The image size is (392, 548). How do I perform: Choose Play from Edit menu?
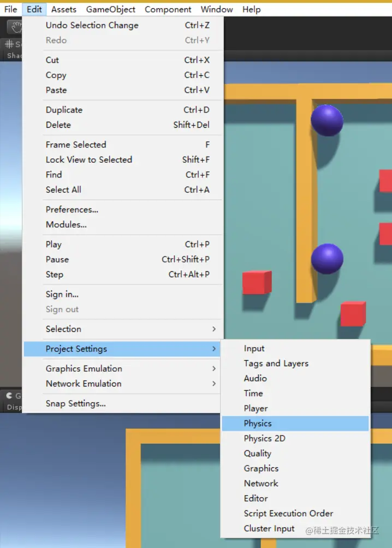point(123,245)
